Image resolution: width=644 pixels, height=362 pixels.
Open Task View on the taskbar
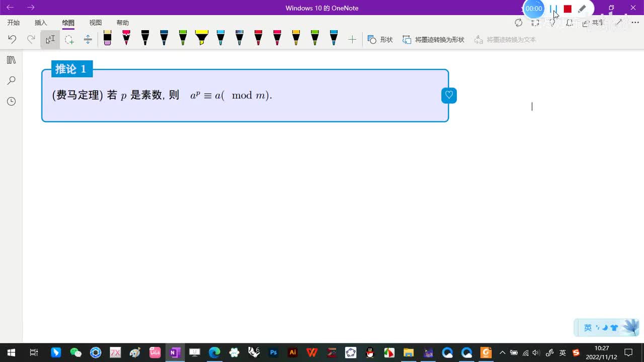[34, 352]
